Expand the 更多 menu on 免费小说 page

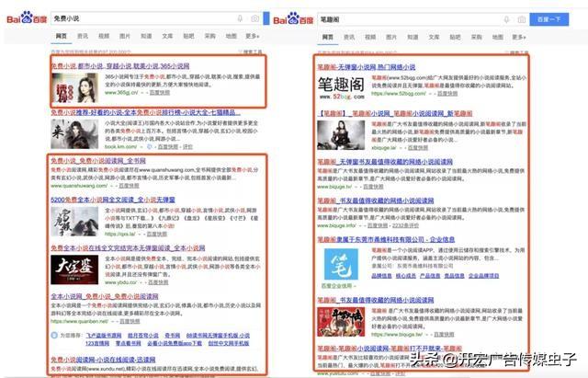tap(253, 36)
